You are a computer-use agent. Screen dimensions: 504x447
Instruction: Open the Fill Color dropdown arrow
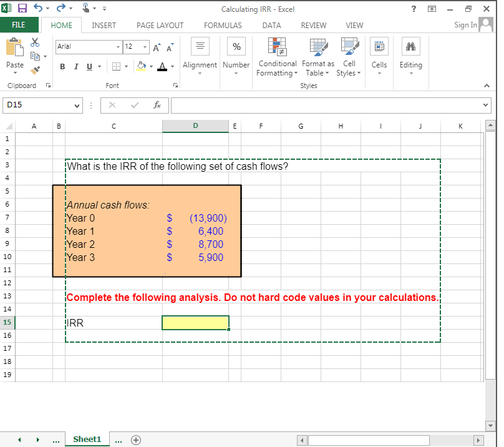pyautogui.click(x=150, y=66)
